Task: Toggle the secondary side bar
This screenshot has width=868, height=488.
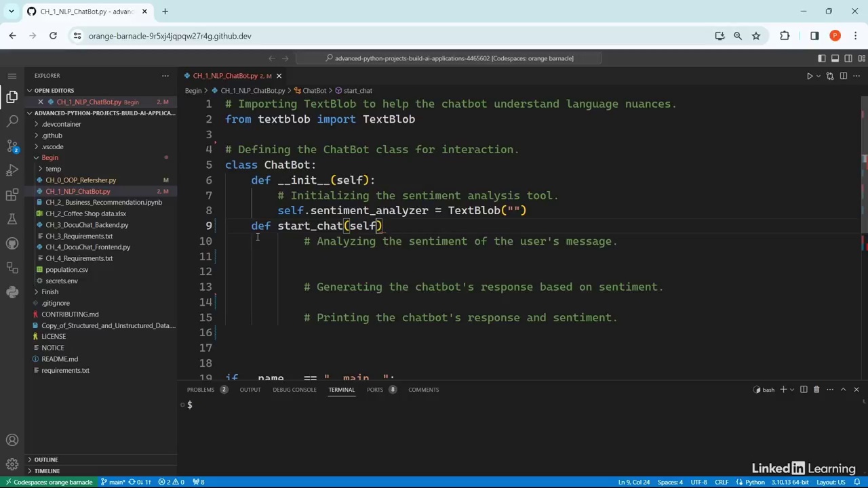Action: click(848, 58)
